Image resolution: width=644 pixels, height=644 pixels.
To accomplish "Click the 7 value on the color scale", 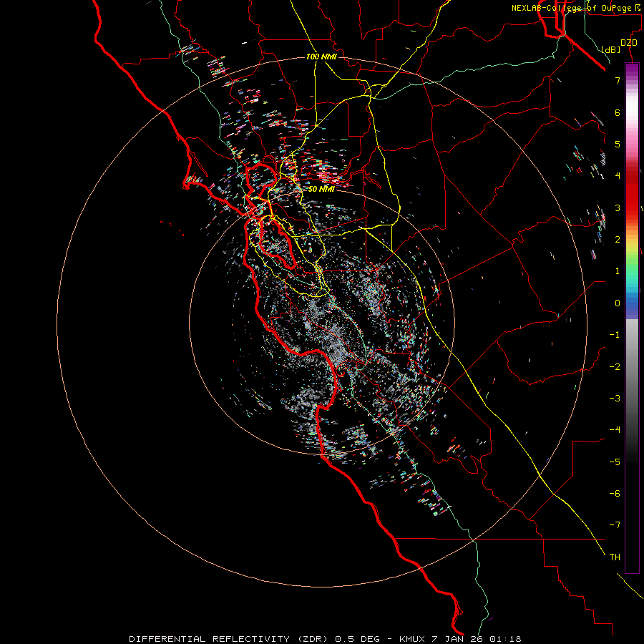I will click(618, 80).
